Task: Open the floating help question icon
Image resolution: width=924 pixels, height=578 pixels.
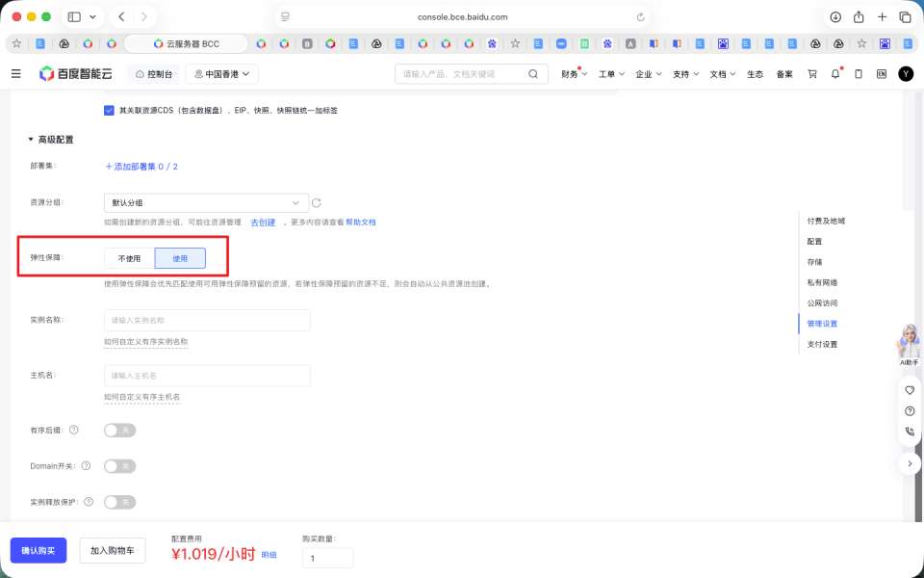Action: (910, 411)
